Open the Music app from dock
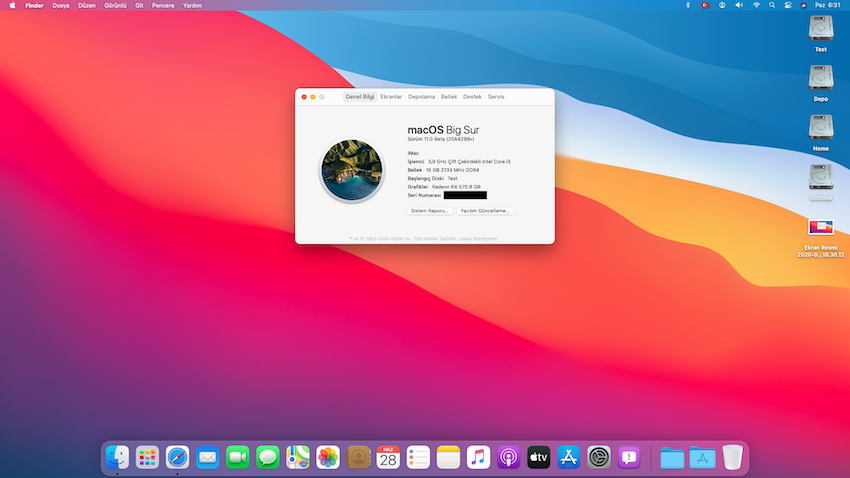The image size is (850, 478). pos(478,458)
